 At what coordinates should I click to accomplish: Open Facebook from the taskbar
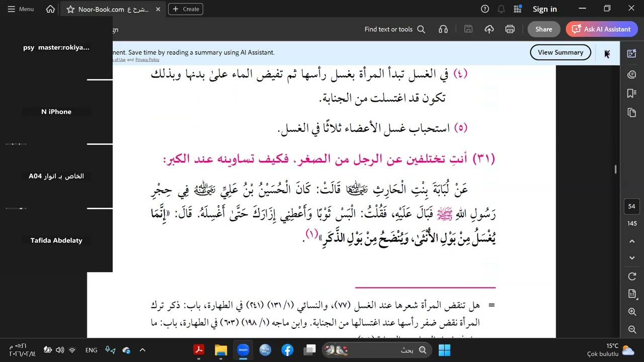pyautogui.click(x=287, y=350)
